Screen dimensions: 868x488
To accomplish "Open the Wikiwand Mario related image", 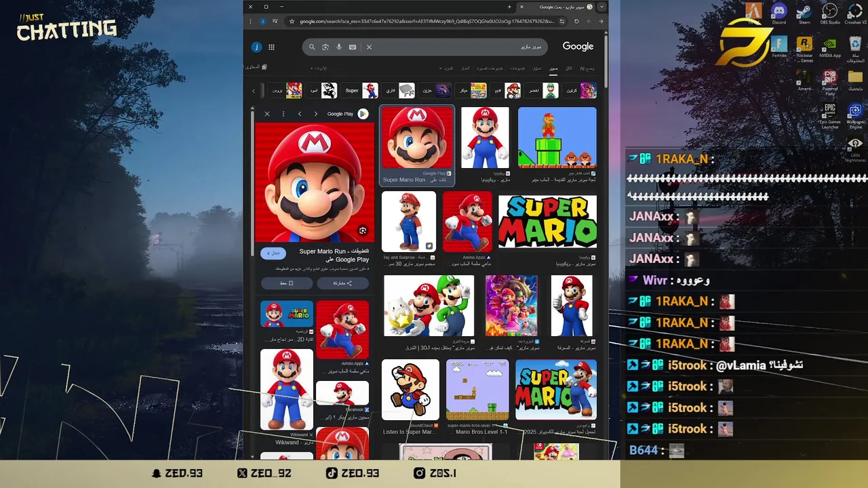I will click(x=287, y=390).
